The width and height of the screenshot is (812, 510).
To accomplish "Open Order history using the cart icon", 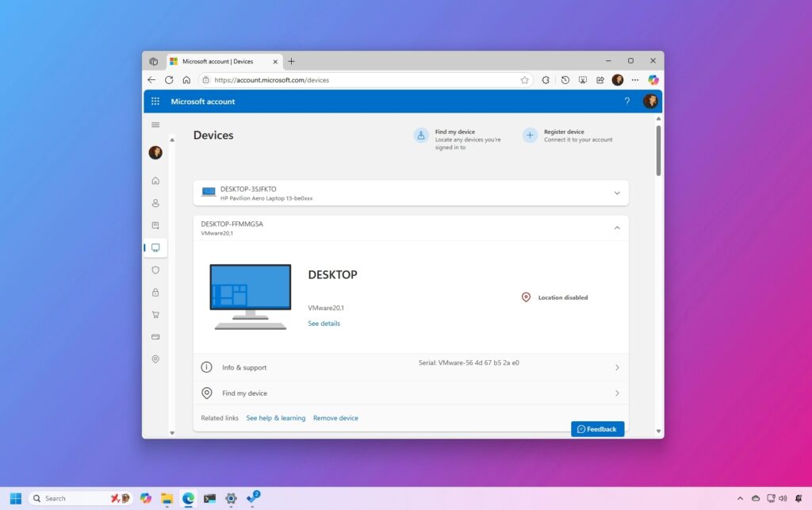I will click(155, 314).
